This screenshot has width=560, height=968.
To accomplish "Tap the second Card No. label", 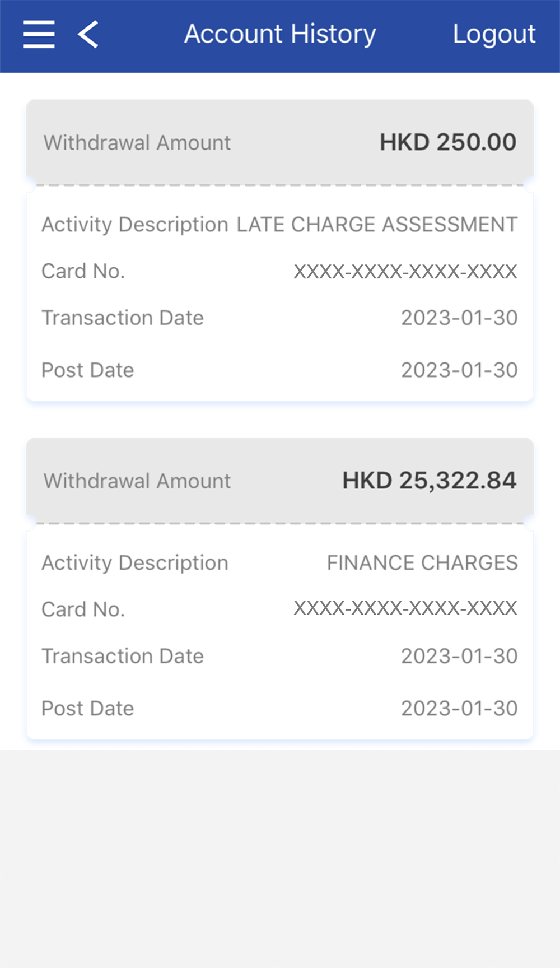I will pos(83,609).
